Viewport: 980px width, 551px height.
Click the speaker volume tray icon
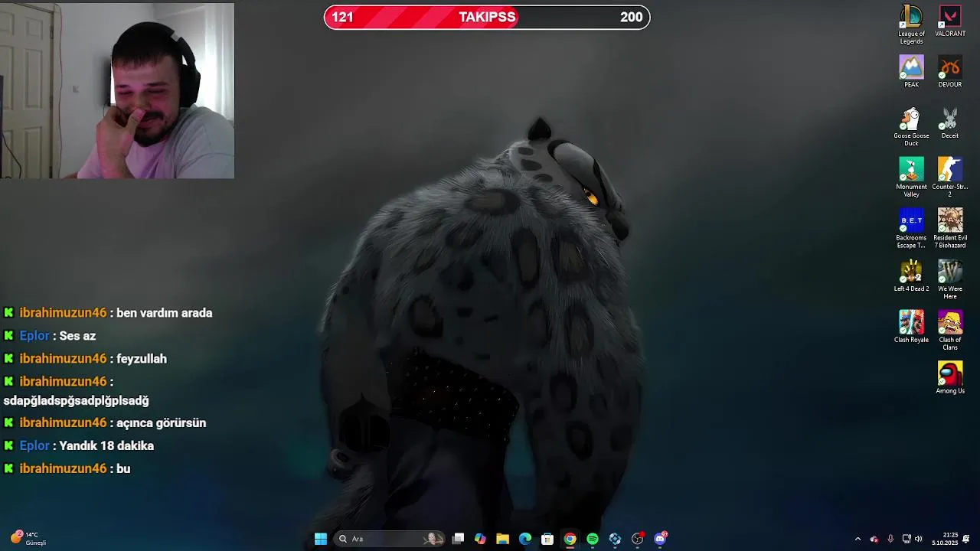(x=919, y=539)
